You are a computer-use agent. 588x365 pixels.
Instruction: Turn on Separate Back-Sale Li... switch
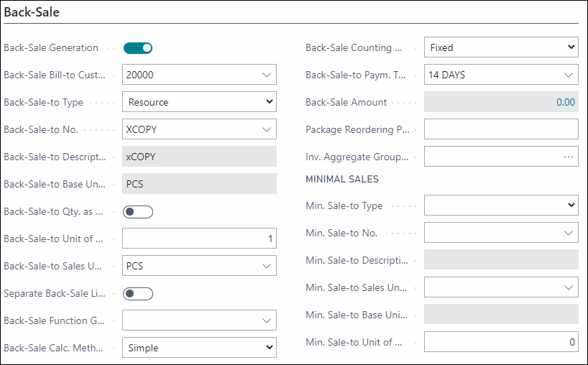(x=138, y=294)
